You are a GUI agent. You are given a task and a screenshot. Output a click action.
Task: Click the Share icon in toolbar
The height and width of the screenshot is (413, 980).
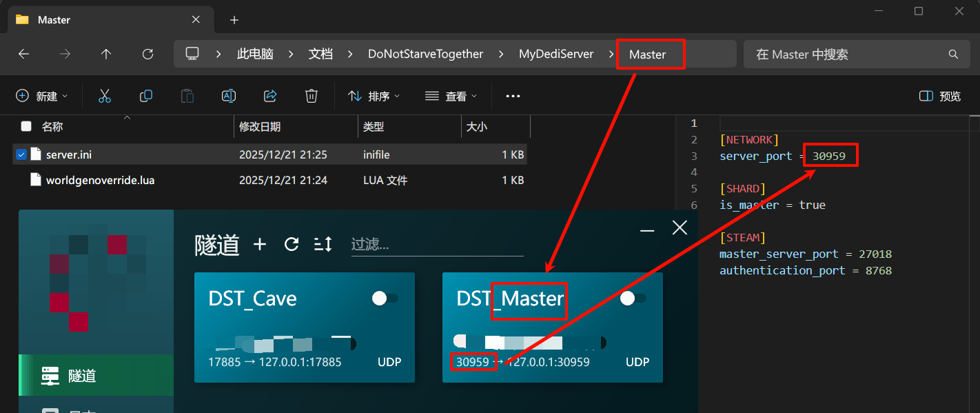click(x=270, y=96)
